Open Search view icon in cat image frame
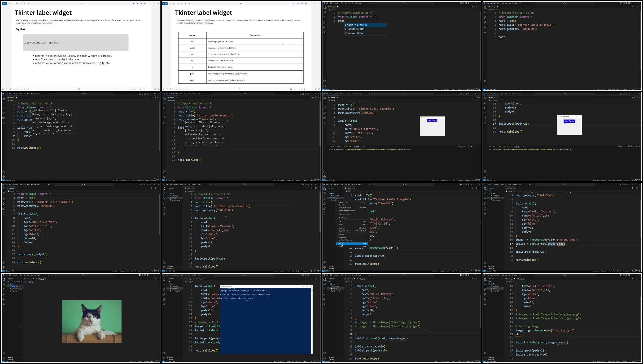This screenshot has height=364, width=643. tap(4, 284)
